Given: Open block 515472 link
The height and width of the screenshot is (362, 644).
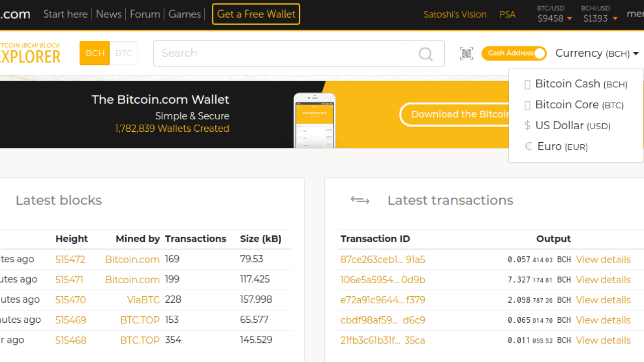Looking at the screenshot, I should (x=70, y=259).
